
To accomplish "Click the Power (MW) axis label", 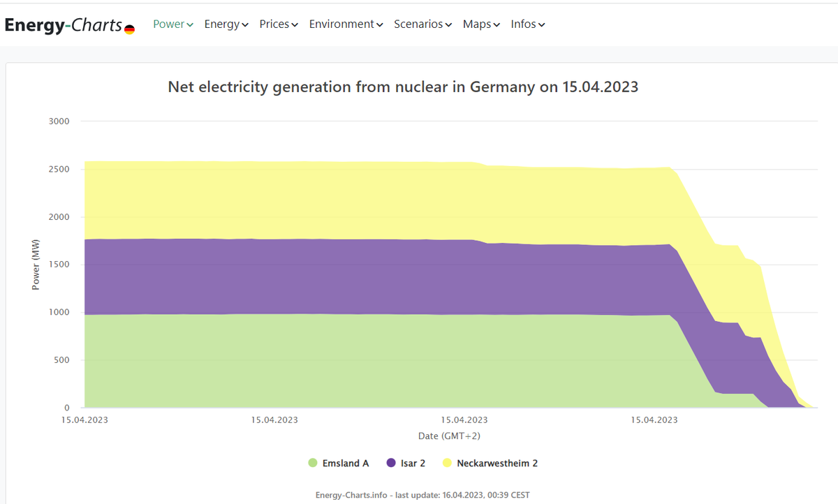I will (36, 265).
